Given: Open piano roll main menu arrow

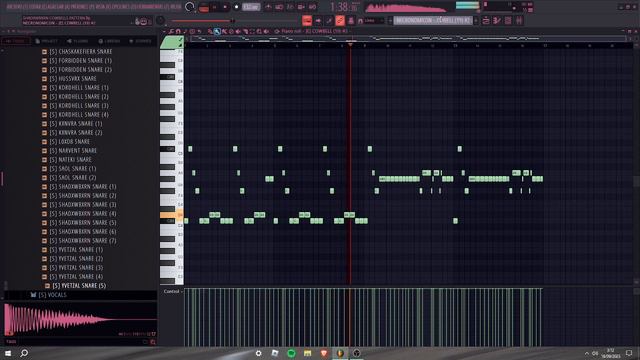Looking at the screenshot, I should point(164,31).
